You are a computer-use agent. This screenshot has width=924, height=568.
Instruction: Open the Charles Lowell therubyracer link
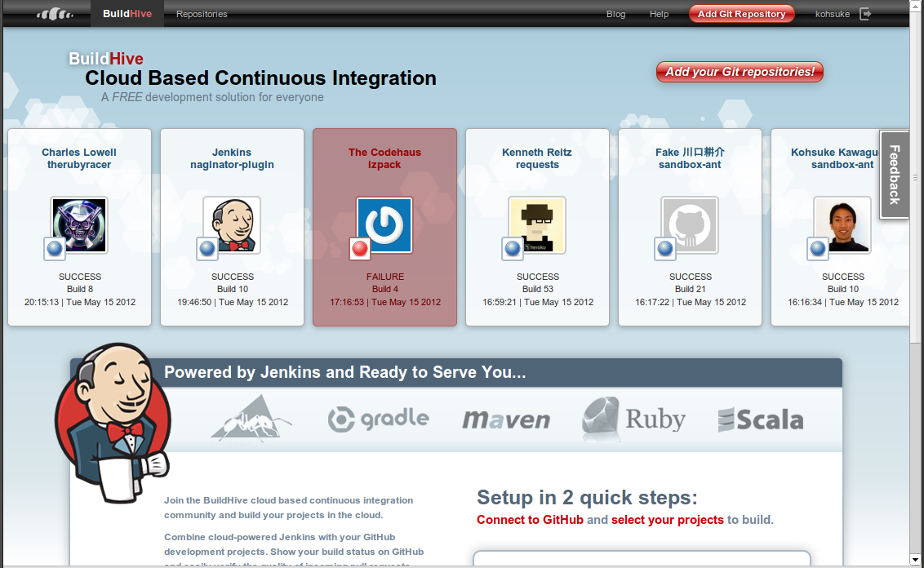(x=79, y=158)
